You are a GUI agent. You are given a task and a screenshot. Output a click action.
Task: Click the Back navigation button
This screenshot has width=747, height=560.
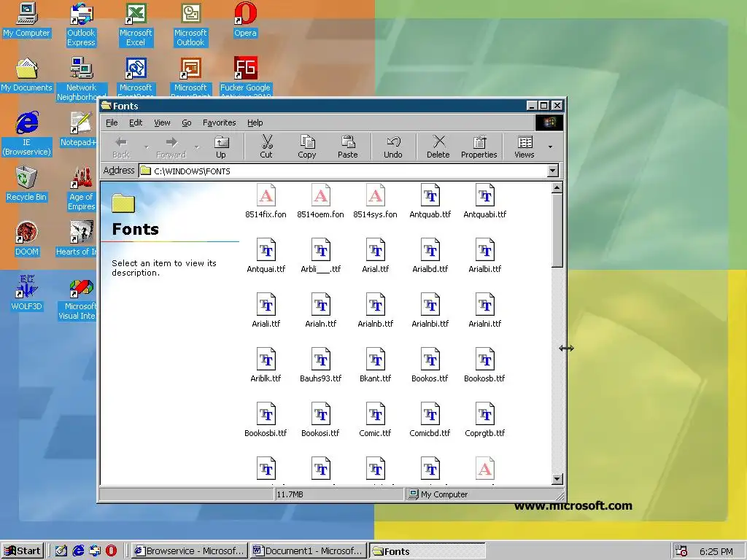pyautogui.click(x=121, y=147)
